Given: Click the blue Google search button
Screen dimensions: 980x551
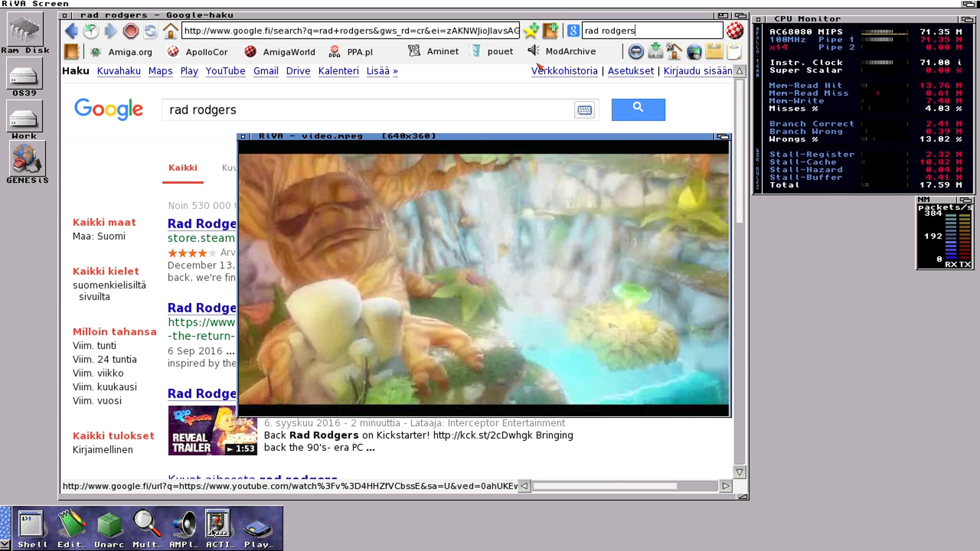Looking at the screenshot, I should click(x=638, y=109).
